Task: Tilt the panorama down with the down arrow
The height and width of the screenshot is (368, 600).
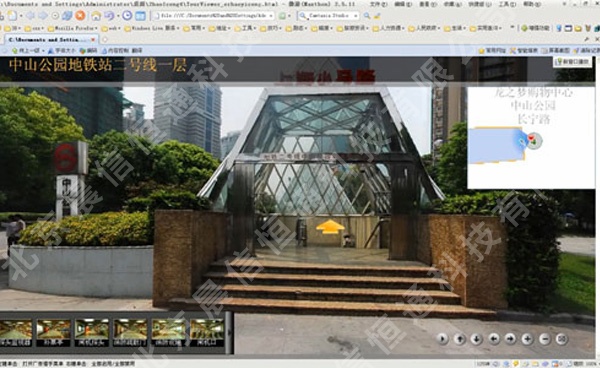Action: click(476, 339)
